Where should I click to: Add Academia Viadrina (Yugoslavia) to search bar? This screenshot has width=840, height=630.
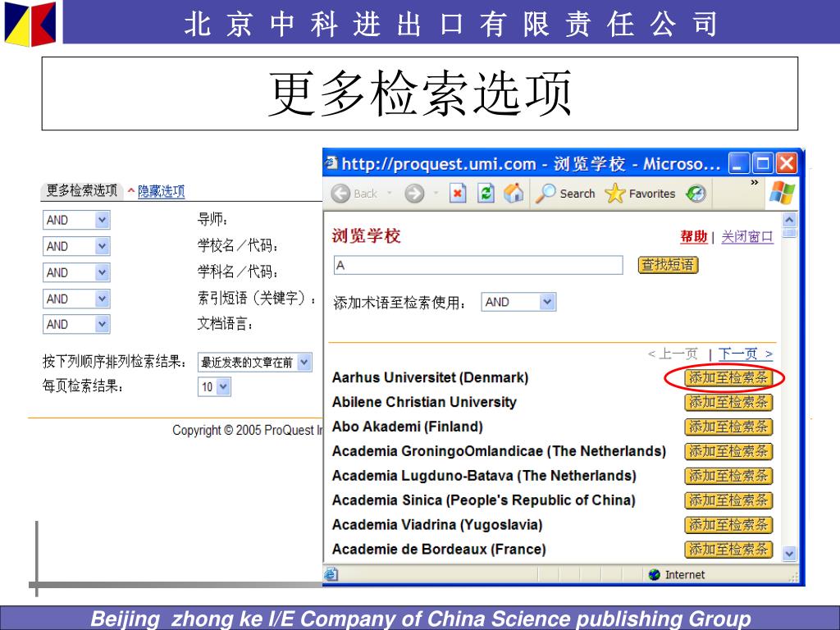pos(728,525)
